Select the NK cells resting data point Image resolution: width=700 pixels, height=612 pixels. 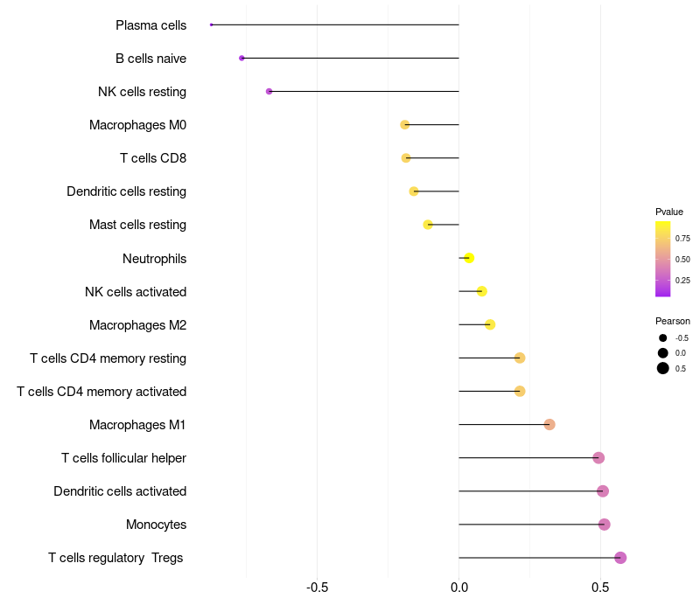pyautogui.click(x=269, y=91)
